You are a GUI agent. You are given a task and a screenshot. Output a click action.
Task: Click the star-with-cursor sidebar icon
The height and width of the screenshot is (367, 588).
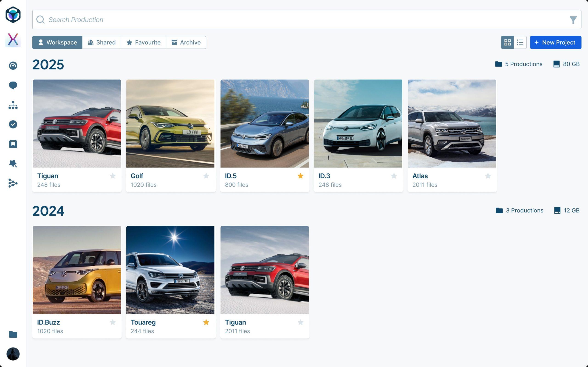tap(13, 164)
